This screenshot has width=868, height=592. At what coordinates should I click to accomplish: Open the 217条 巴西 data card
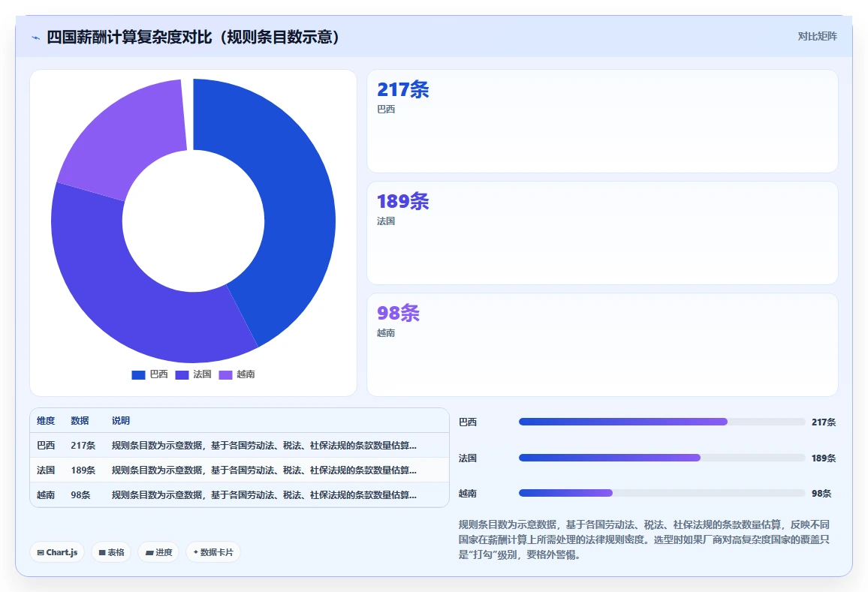[x=602, y=121]
